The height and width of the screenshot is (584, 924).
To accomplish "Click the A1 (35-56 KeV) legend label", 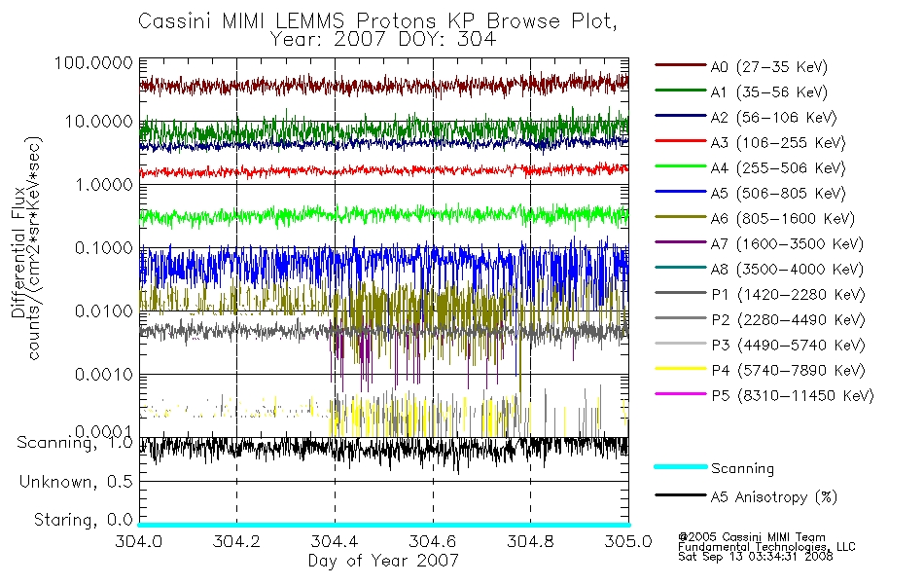I will [x=768, y=92].
